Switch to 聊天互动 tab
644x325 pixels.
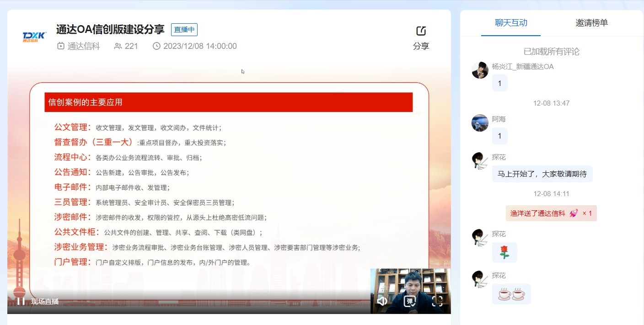pos(511,23)
